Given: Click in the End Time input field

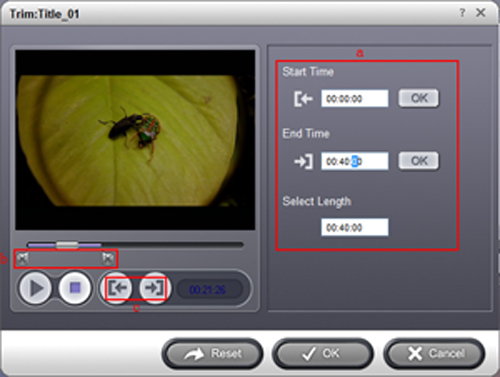Looking at the screenshot, I should [x=355, y=161].
